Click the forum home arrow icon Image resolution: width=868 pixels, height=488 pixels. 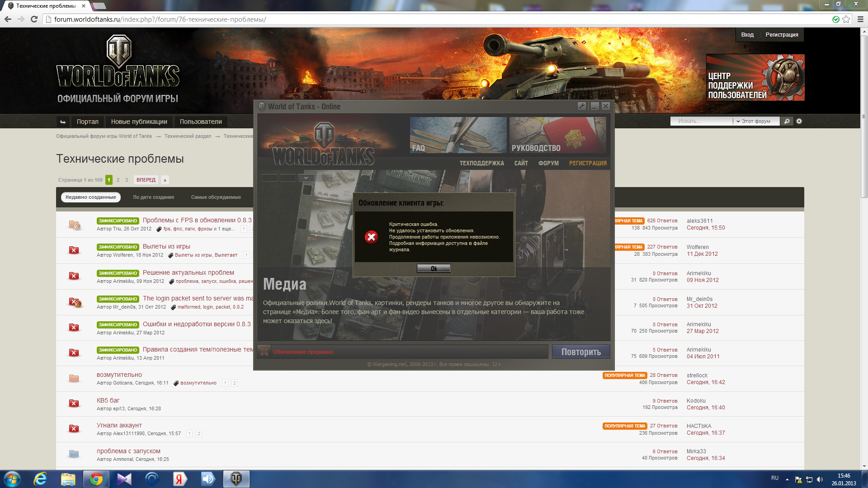[63, 122]
